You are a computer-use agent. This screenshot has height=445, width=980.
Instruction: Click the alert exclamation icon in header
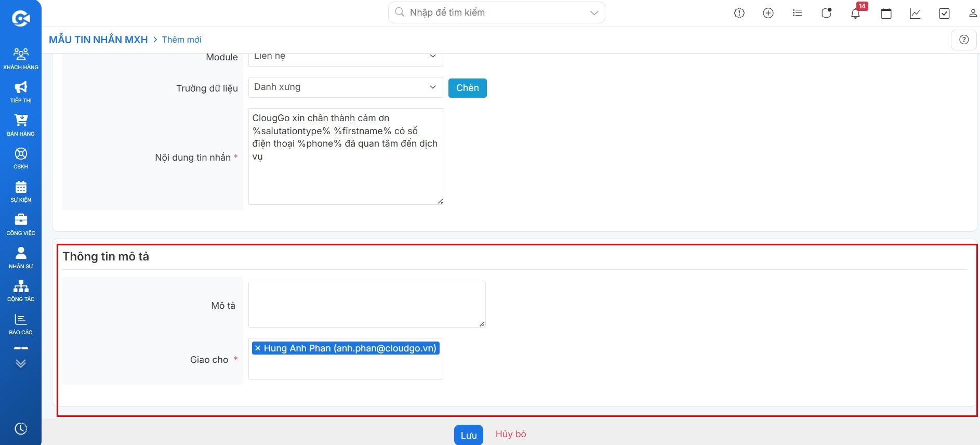click(739, 14)
